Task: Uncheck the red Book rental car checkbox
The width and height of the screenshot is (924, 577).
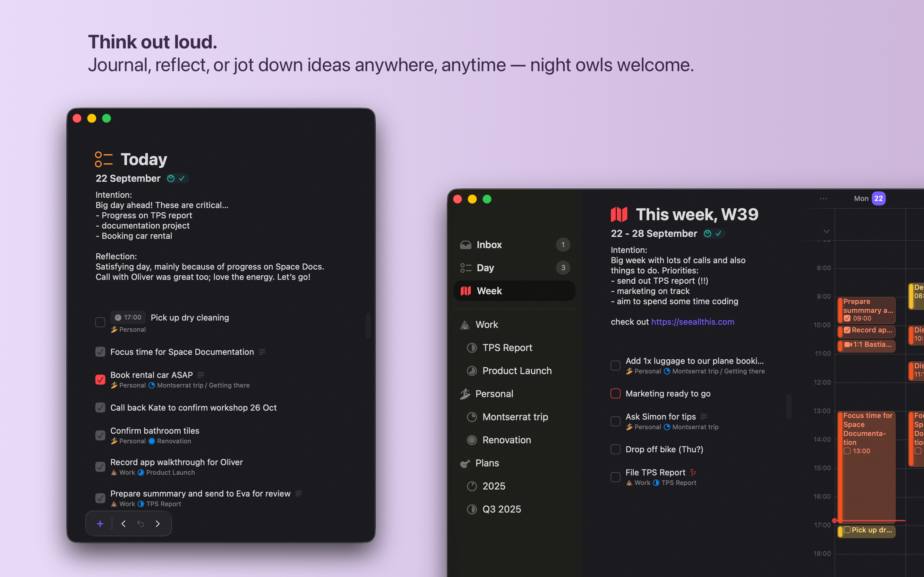Action: (x=100, y=379)
